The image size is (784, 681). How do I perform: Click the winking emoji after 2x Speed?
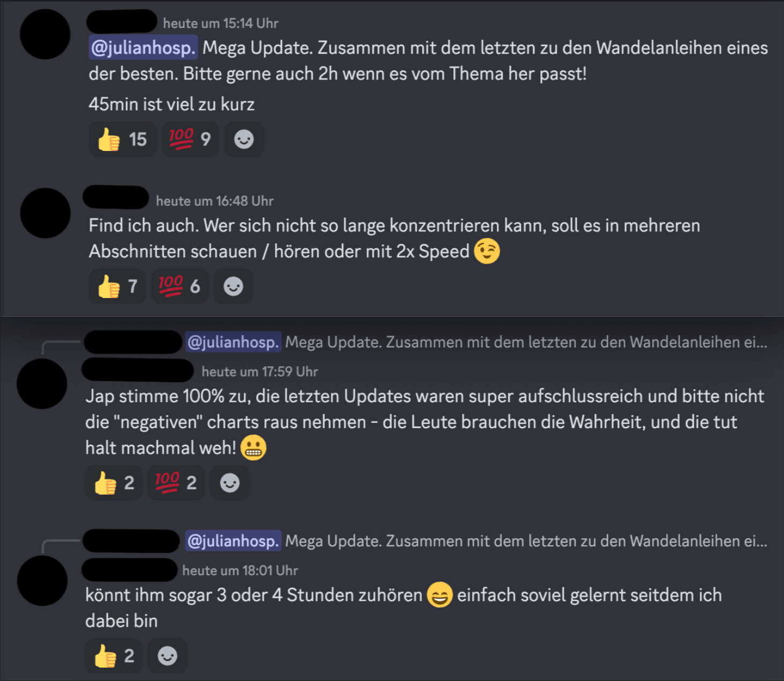coord(487,251)
